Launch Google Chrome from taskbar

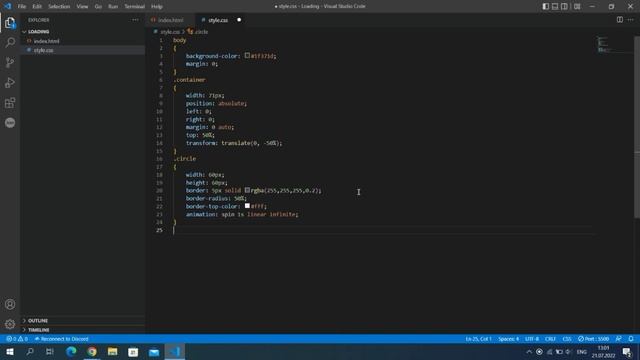pos(92,351)
